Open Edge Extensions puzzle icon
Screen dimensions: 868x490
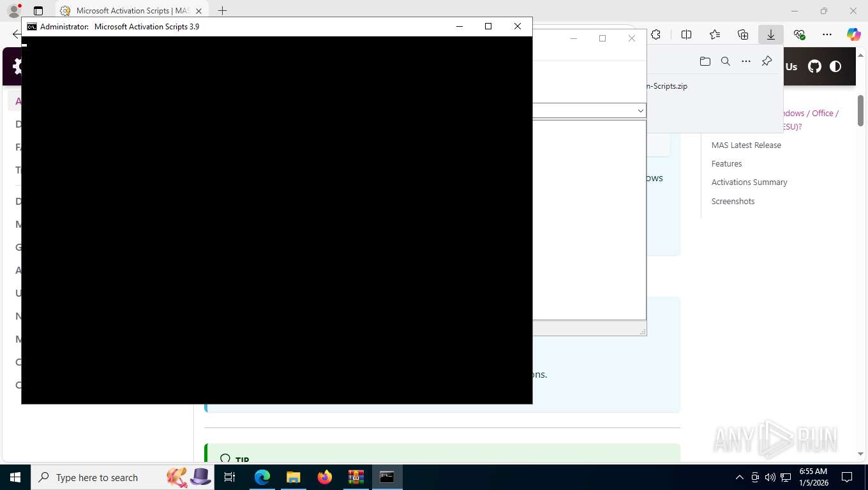655,34
